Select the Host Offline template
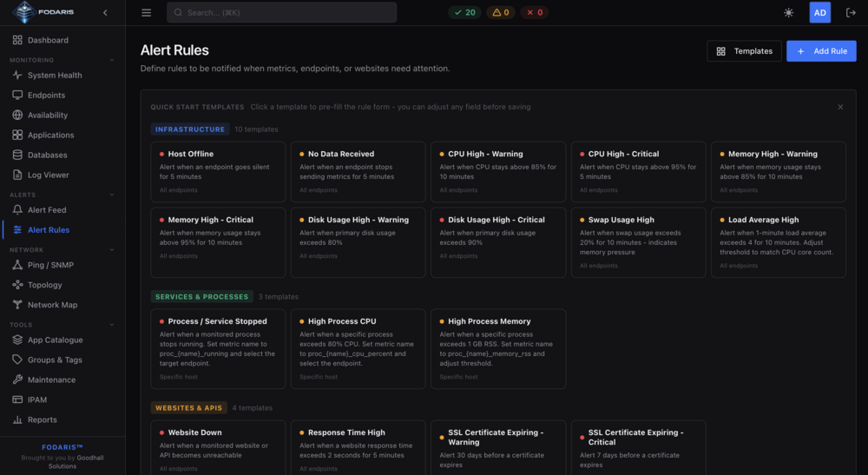 click(218, 172)
